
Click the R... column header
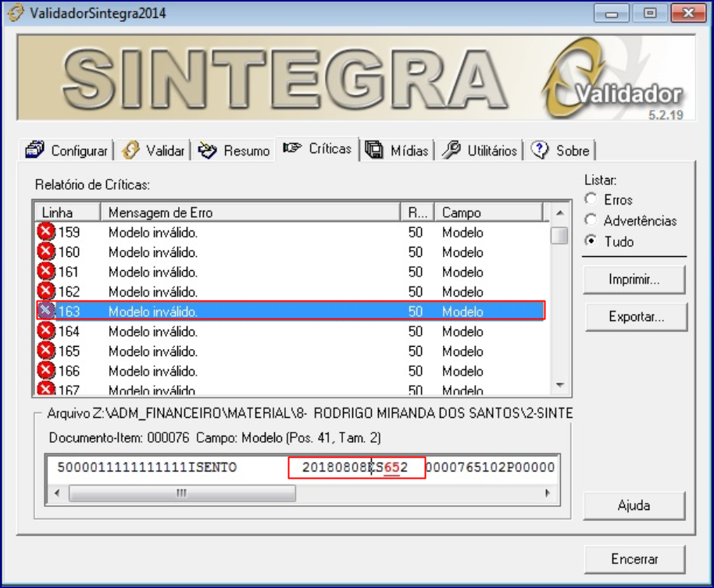(x=418, y=212)
